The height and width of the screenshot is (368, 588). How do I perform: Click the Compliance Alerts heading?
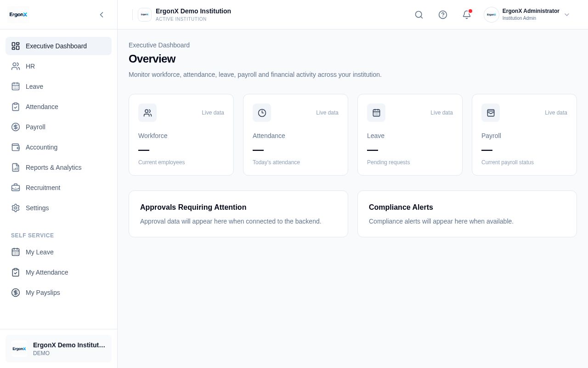tap(401, 207)
